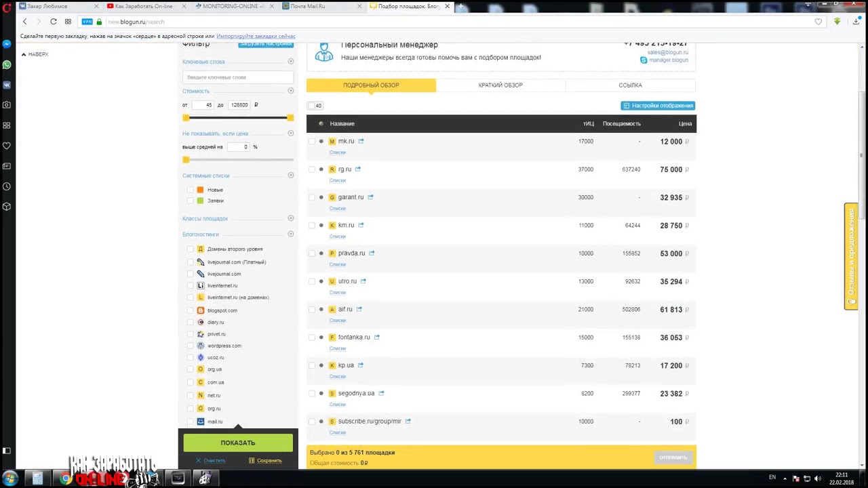The image size is (868, 488).
Task: Tick the wordpress.com checkbox
Action: pos(190,346)
